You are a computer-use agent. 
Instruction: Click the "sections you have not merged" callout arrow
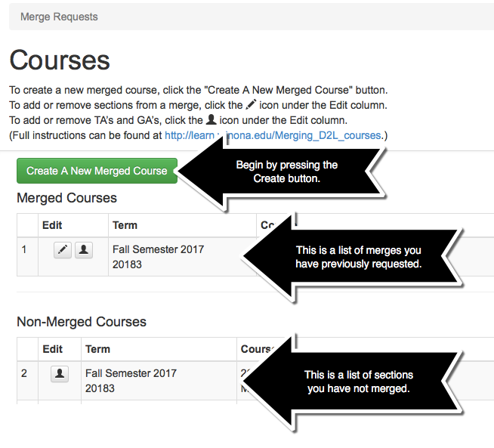pyautogui.click(x=358, y=382)
